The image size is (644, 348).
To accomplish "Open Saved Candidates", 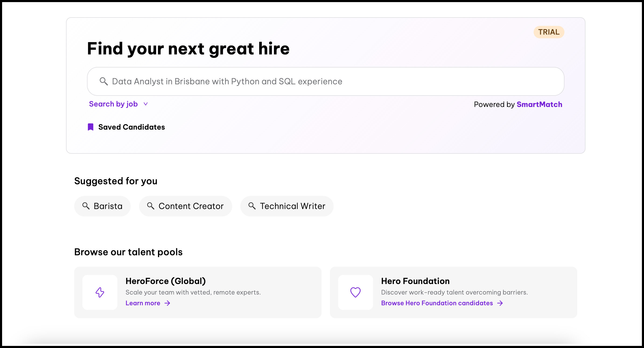I will click(132, 127).
